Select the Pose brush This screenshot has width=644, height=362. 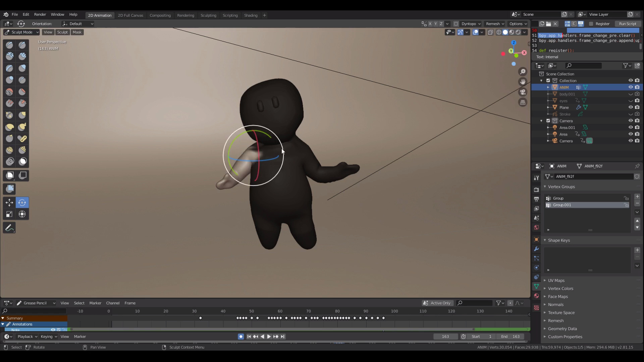(x=22, y=138)
